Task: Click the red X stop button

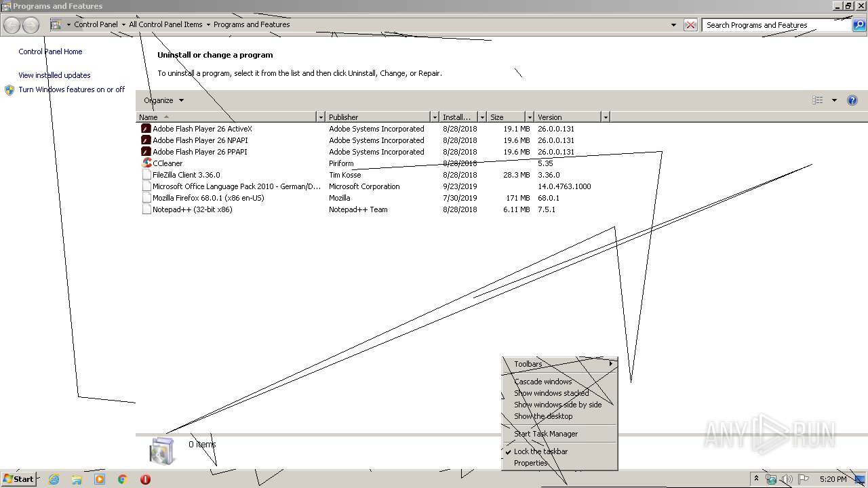Action: (x=690, y=25)
